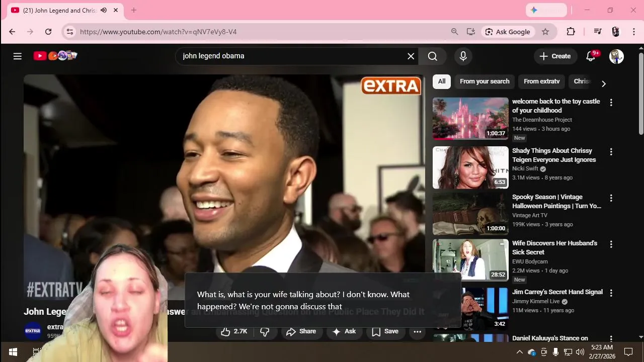The height and width of the screenshot is (362, 644).
Task: Open options for 'Daniel Kaluuya's Stance on' video
Action: [611, 339]
